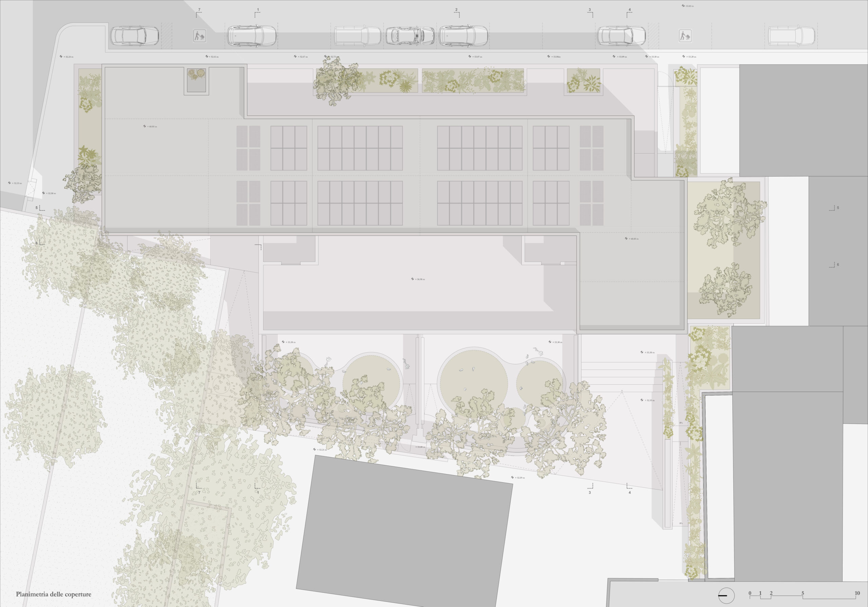
Task: Click the elevation symbol beside +56.90 m
Action: point(413,279)
